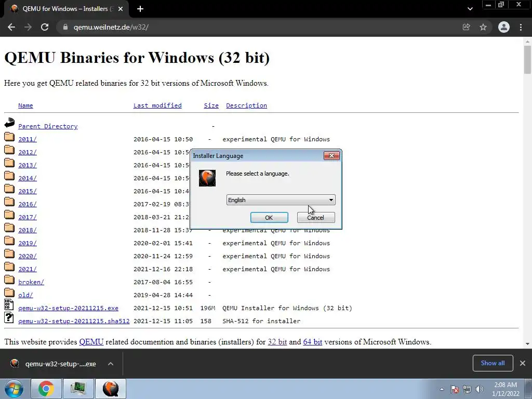The image size is (532, 399).
Task: Open the 2016/ folder link
Action: tap(28, 204)
